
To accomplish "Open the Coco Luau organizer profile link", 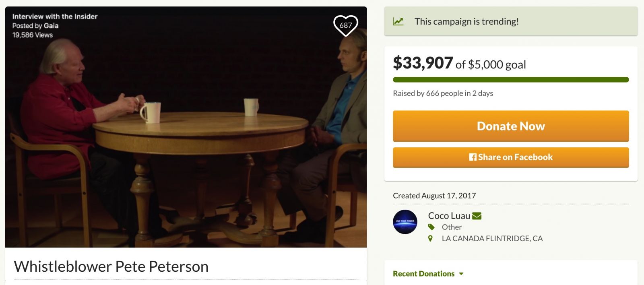I will 449,216.
